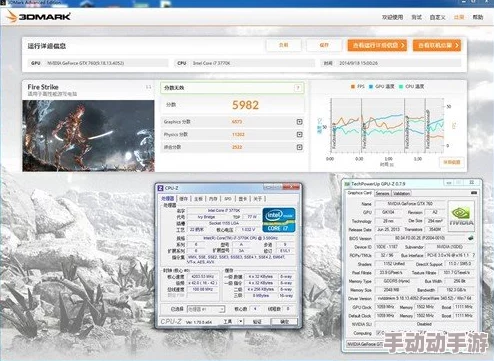Image resolution: width=494 pixels, height=361 pixels.
Task: Click the Fire Strike version label 1.1
Action: coord(148,87)
